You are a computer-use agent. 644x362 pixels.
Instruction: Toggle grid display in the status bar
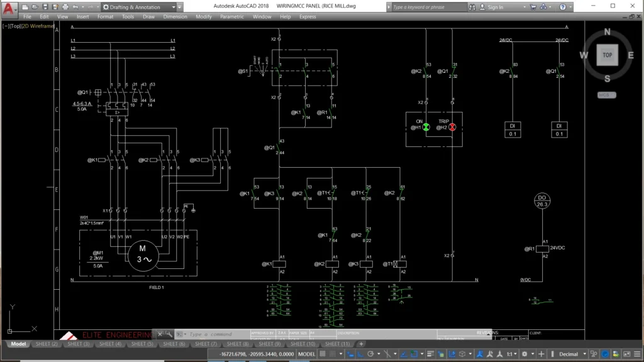(x=322, y=354)
